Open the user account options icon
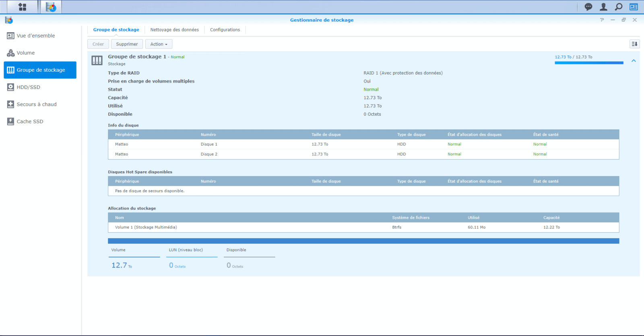 603,7
